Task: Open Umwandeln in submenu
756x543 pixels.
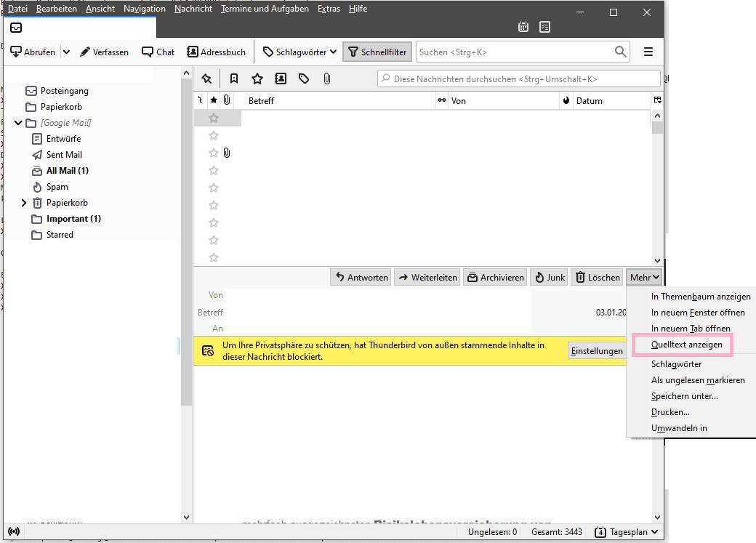Action: tap(679, 427)
